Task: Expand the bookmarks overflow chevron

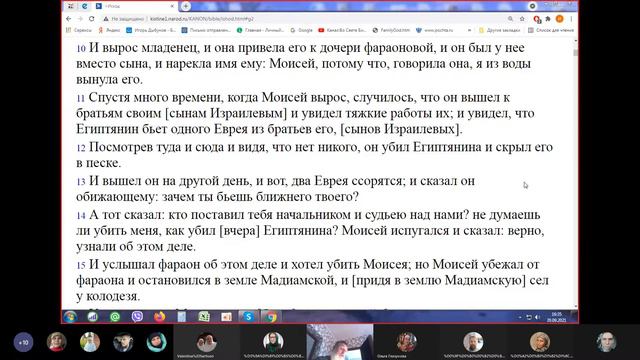Action: coord(469,30)
